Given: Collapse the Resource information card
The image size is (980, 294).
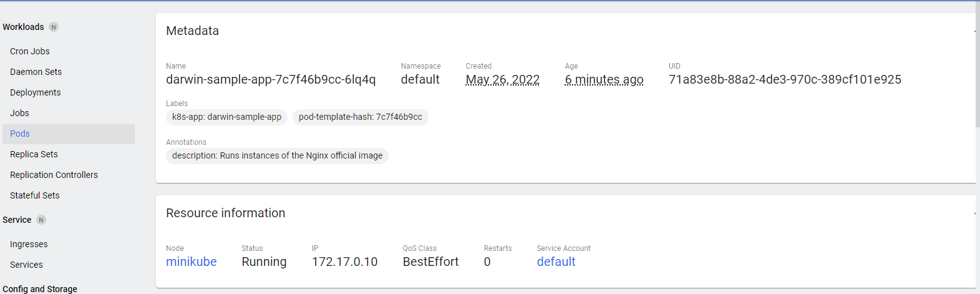Looking at the screenshot, I should [974, 213].
